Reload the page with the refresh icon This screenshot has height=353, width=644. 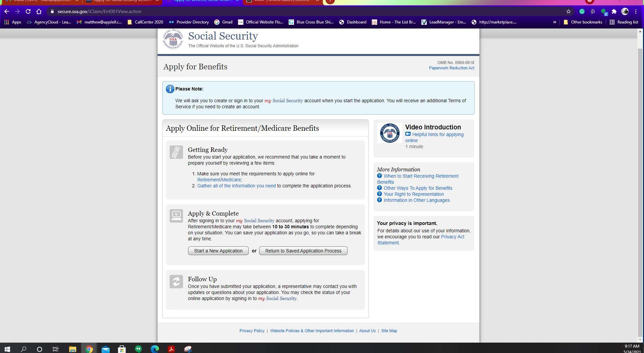28,11
